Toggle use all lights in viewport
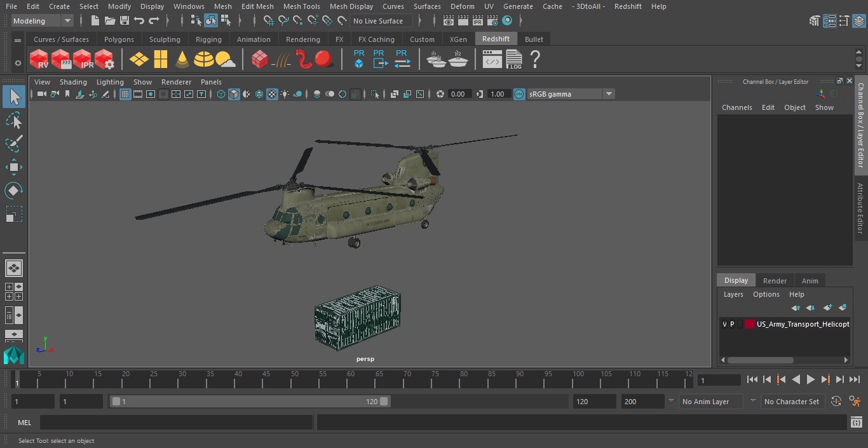 285,94
